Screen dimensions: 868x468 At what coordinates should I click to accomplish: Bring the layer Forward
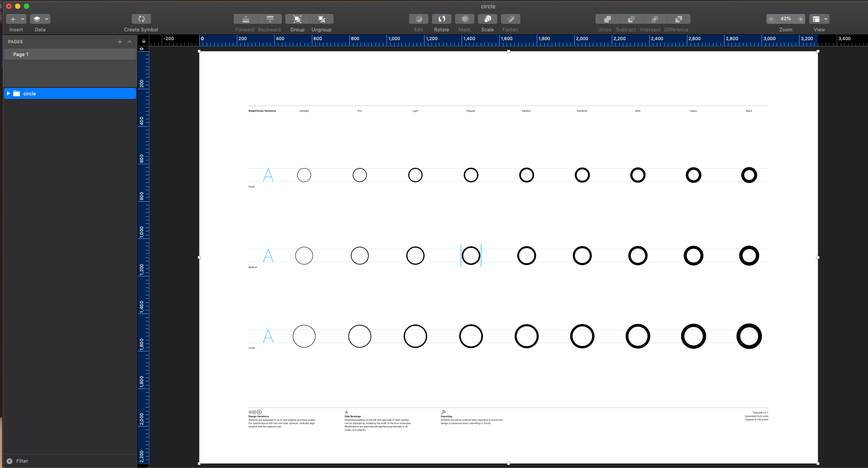coord(246,19)
